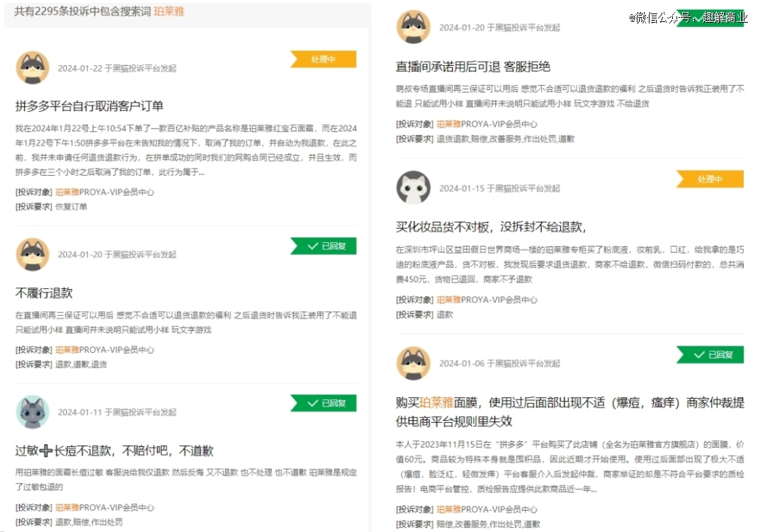Click 处理中 badge on the 买化妆品货不对板 complaint
Viewport: 765px width, 532px height.
tap(710, 179)
